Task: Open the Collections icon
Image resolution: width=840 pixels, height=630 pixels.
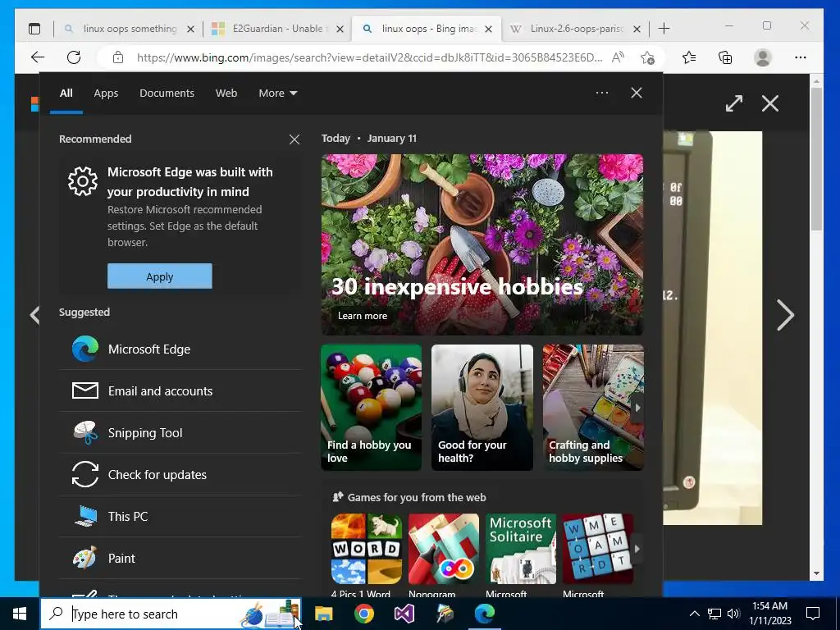Action: [x=725, y=57]
